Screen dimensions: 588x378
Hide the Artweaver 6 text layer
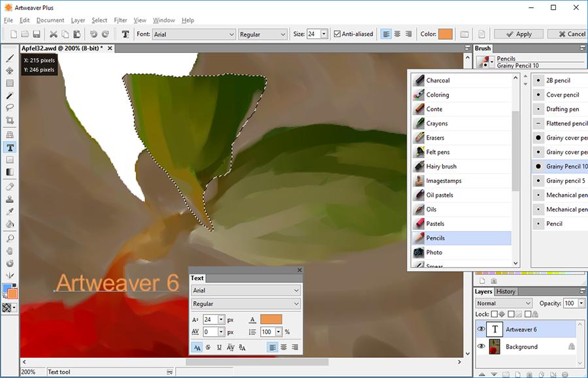coord(482,330)
